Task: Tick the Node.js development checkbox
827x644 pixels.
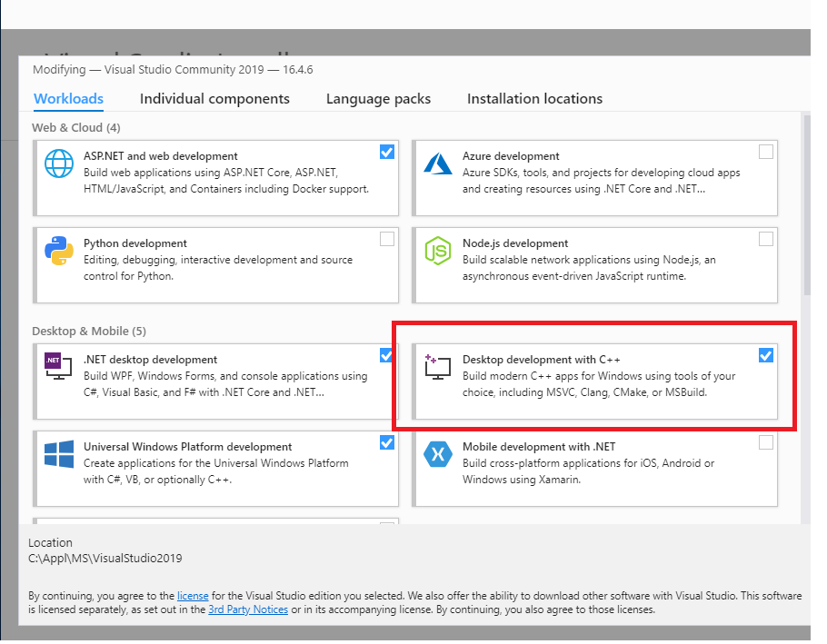Action: (766, 239)
